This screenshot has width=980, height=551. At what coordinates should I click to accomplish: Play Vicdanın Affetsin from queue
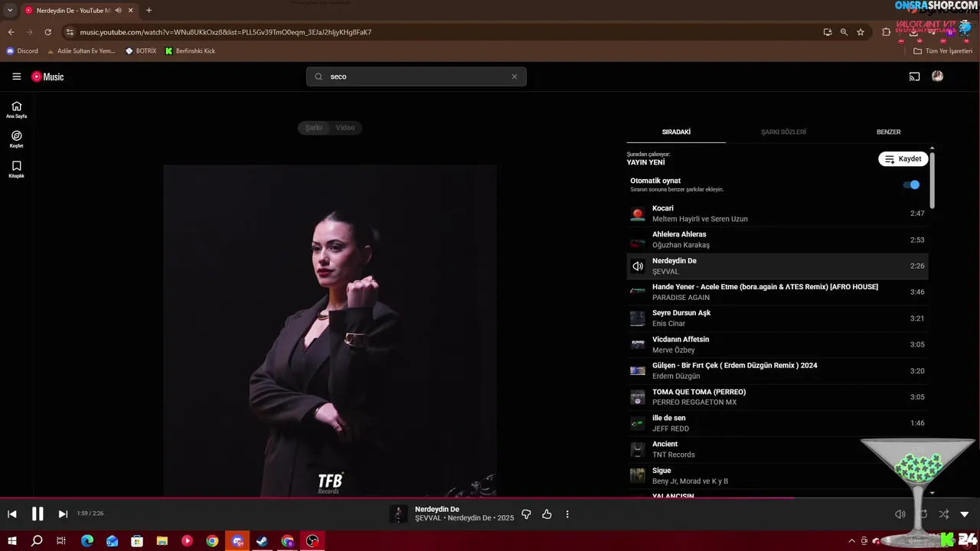777,344
